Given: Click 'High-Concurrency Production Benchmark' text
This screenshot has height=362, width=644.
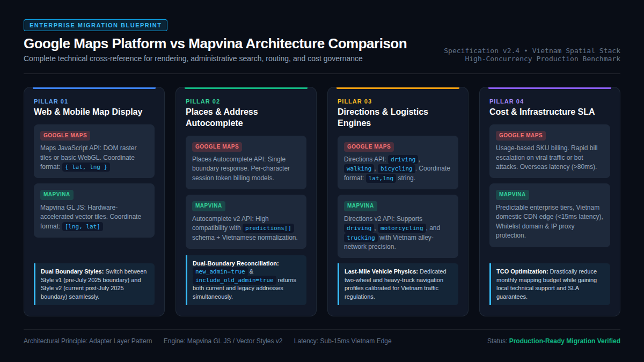Looking at the screenshot, I should pyautogui.click(x=543, y=59).
